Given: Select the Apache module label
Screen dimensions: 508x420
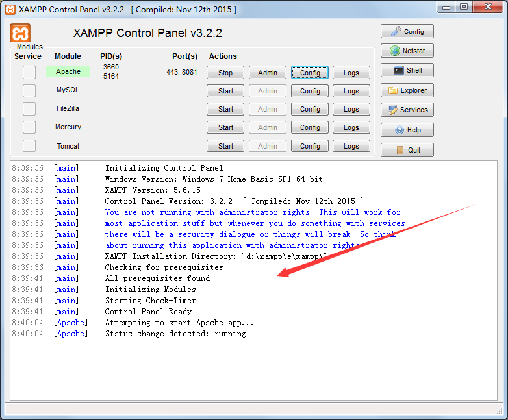Looking at the screenshot, I should [x=68, y=71].
